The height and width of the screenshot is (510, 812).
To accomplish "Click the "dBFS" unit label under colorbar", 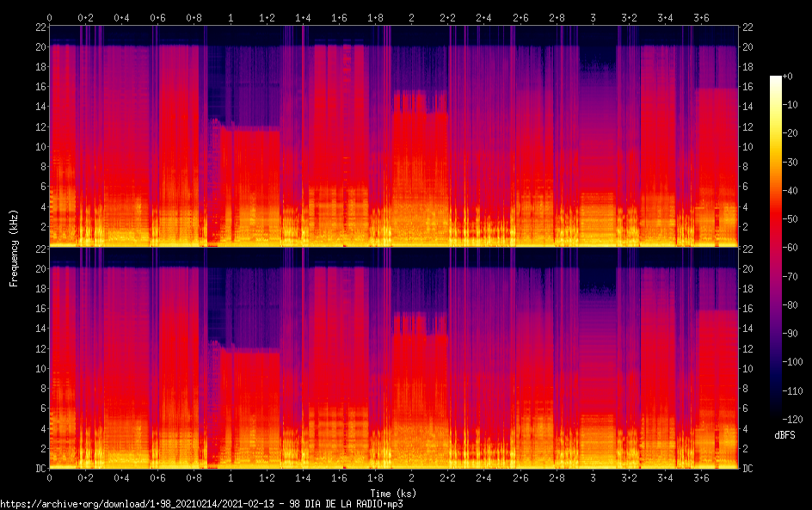I will click(784, 435).
